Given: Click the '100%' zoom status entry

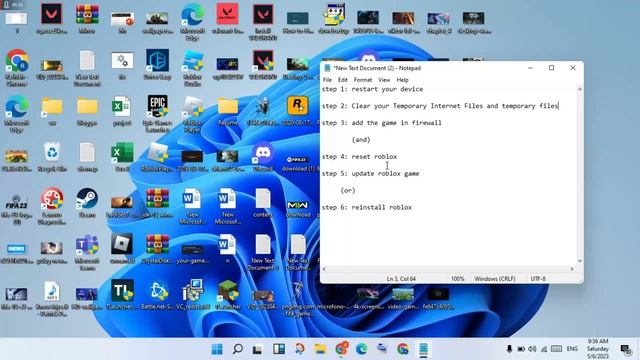Looking at the screenshot, I should tap(458, 279).
